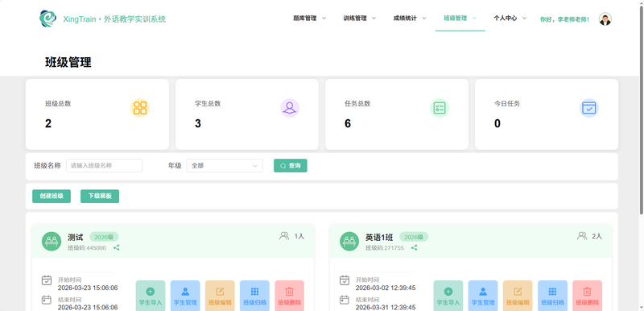This screenshot has width=644, height=311.
Task: Click the 2026-03-02 12:39:45 start time
Action: [386, 288]
